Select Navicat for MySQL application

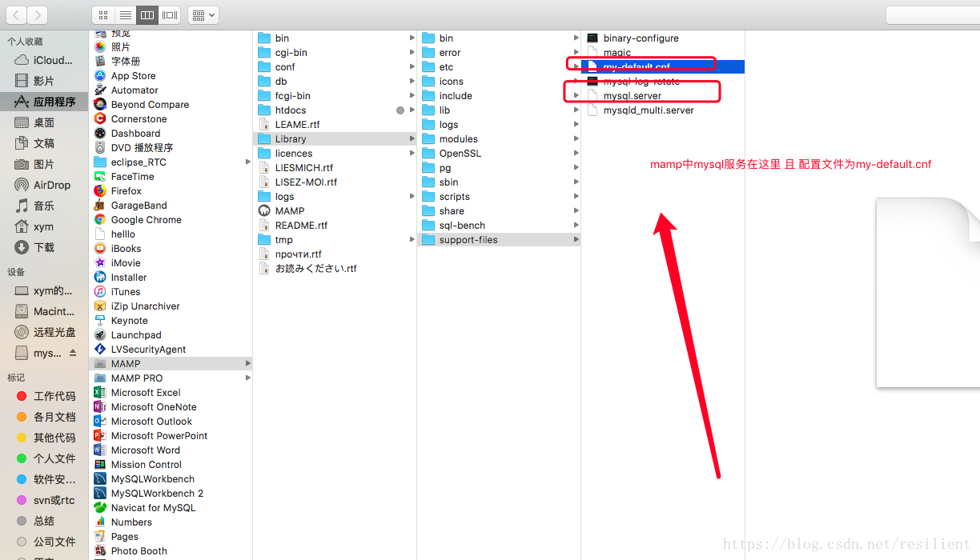coord(171,508)
